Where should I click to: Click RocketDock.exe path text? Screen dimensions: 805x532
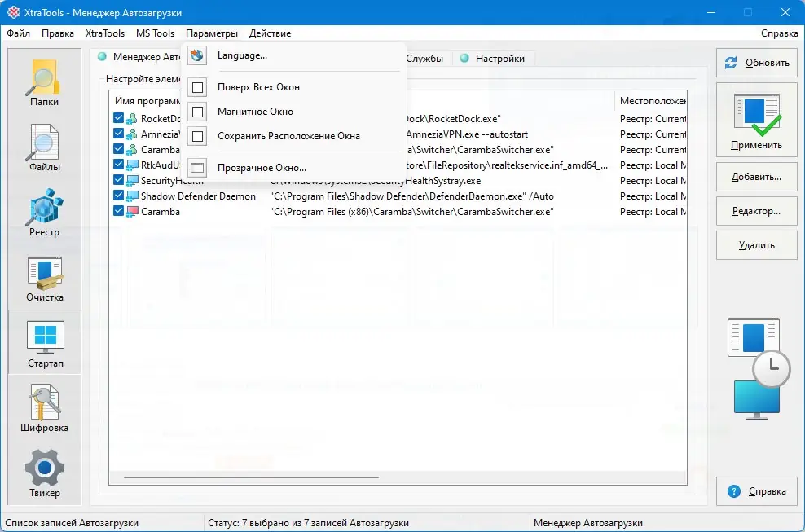tap(453, 119)
